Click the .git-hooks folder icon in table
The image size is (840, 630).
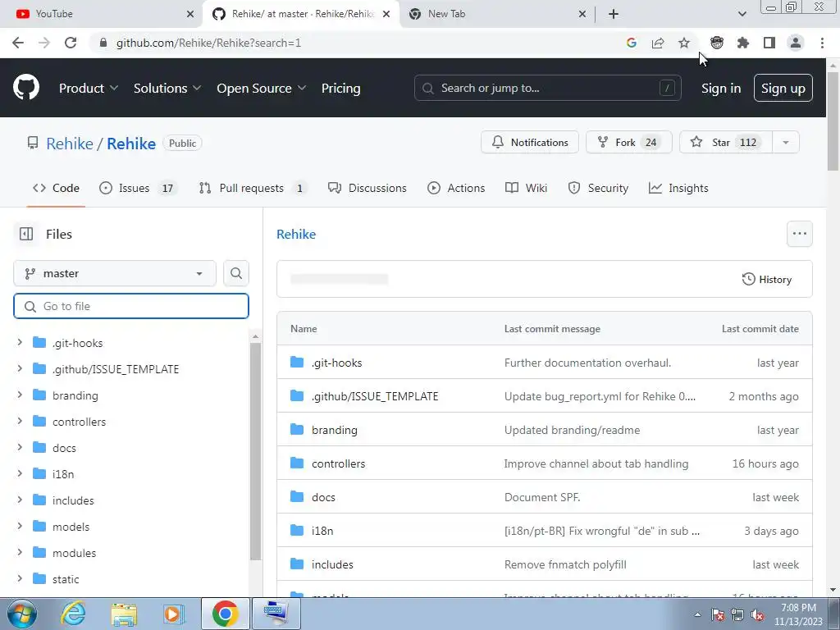click(x=297, y=363)
